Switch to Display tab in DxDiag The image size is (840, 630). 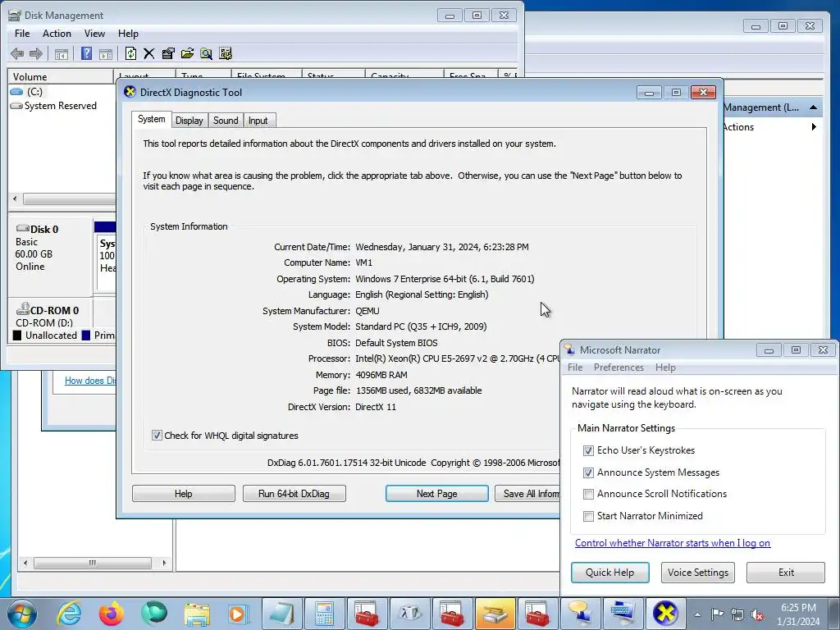click(189, 121)
